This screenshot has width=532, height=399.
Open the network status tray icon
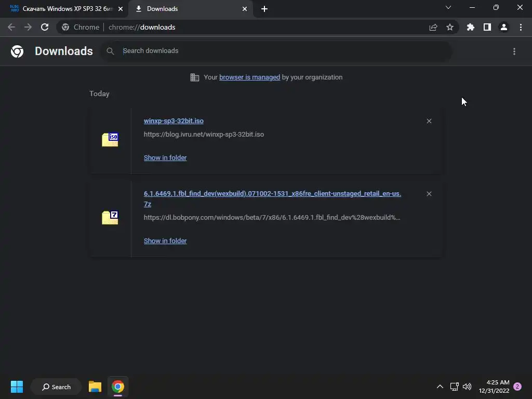454,387
